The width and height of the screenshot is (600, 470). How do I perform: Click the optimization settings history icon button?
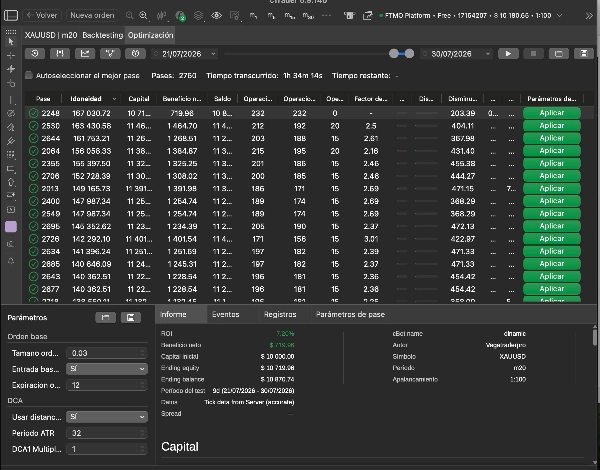click(x=35, y=54)
